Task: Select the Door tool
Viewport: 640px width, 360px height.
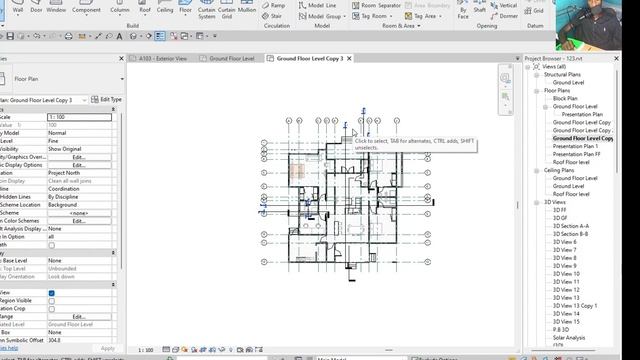Action: [x=36, y=7]
